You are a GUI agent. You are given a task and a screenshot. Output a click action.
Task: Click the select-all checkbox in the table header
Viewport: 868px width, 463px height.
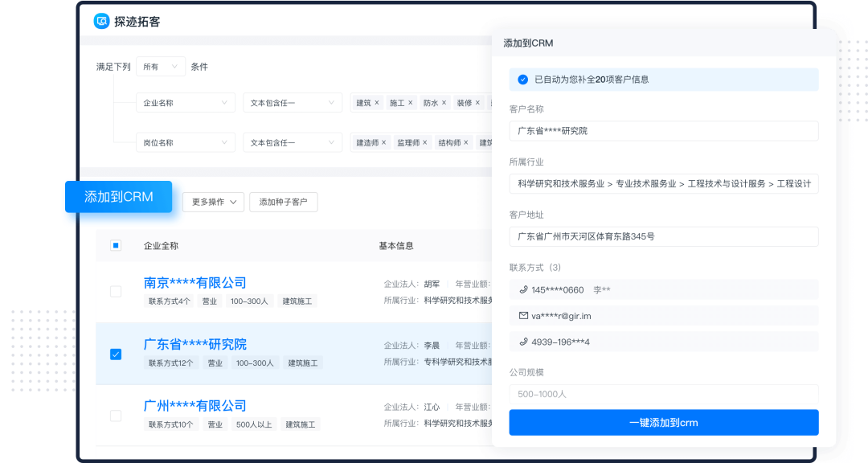tap(115, 245)
